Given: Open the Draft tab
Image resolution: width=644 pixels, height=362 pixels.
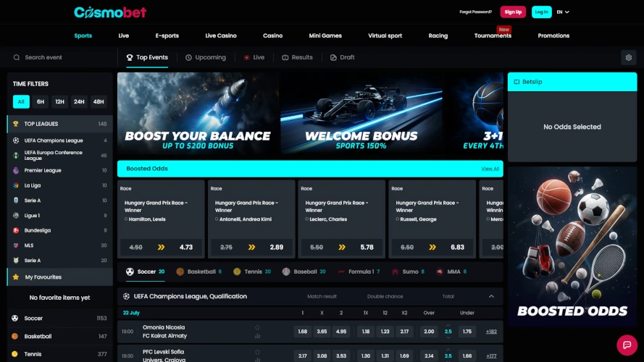Looking at the screenshot, I should 342,57.
